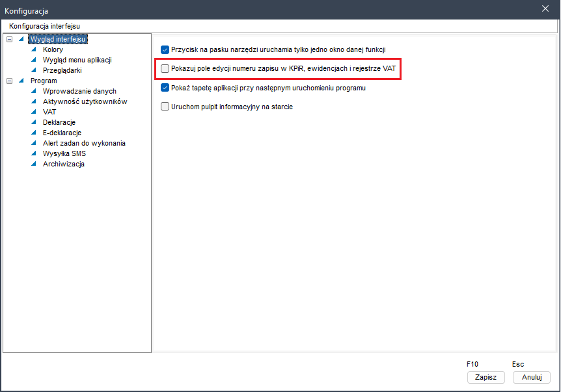Enable Pokazuj pole edycji numeru zapisu checkbox
The image size is (561, 392).
click(x=165, y=69)
